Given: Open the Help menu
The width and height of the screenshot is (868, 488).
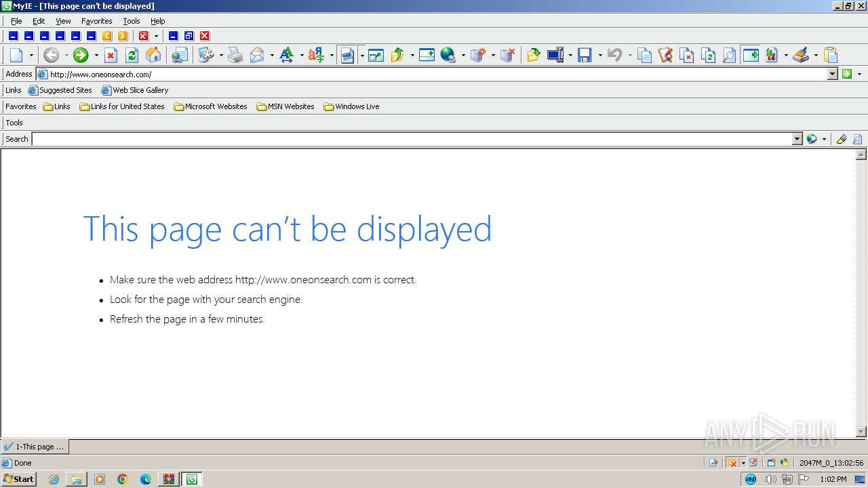Looking at the screenshot, I should pyautogui.click(x=158, y=21).
